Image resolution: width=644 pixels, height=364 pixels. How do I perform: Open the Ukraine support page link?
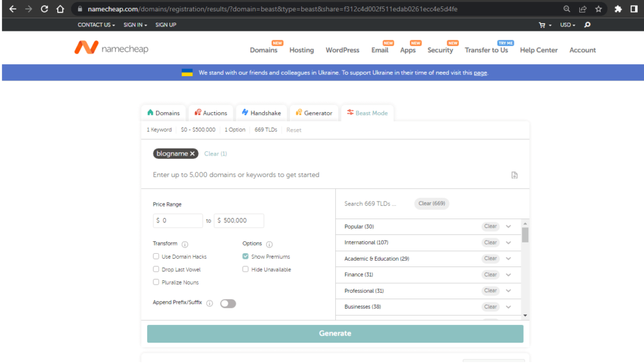[480, 73]
